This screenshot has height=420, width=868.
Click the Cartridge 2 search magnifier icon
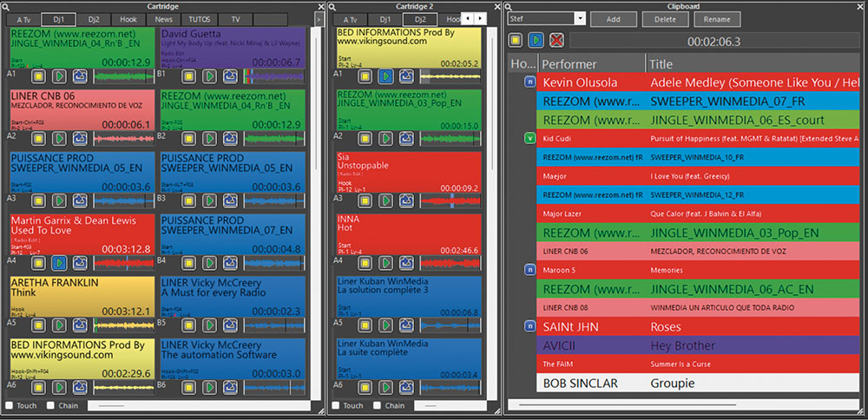pos(332,5)
